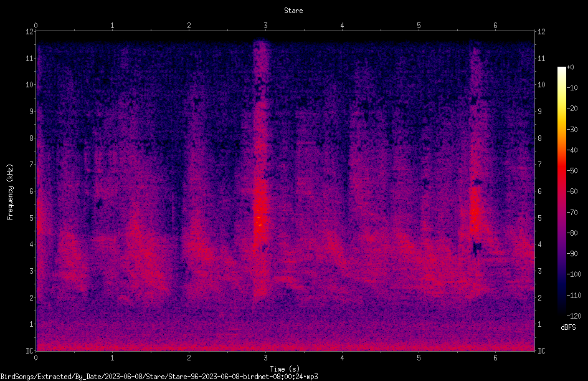Image resolution: width=588 pixels, height=381 pixels.
Task: Click the white +0 top of the color bar
Action: [562, 69]
